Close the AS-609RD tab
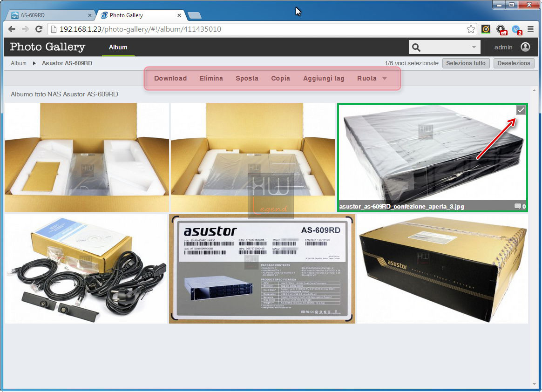This screenshot has width=542, height=392. [89, 15]
